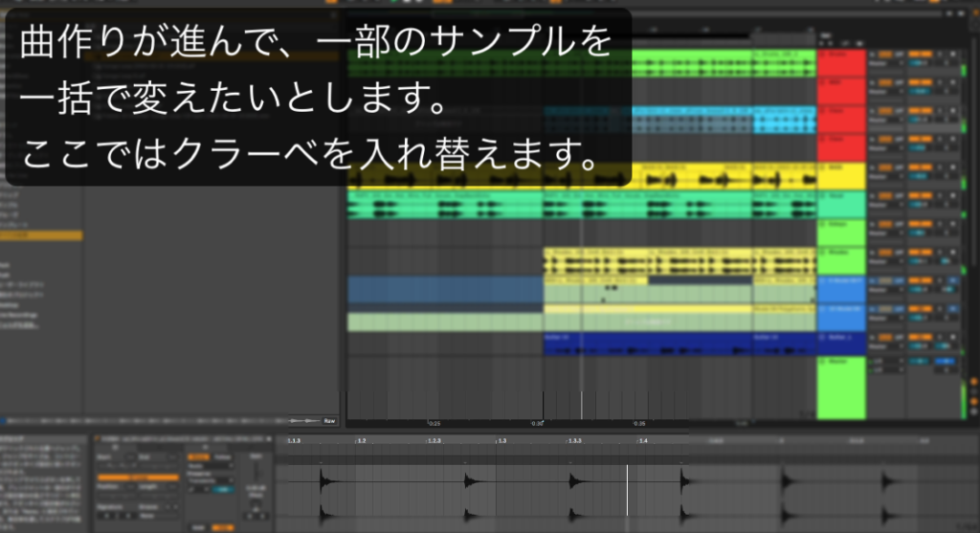Click the Raw button in browser preview
The width and height of the screenshot is (980, 533).
[329, 420]
